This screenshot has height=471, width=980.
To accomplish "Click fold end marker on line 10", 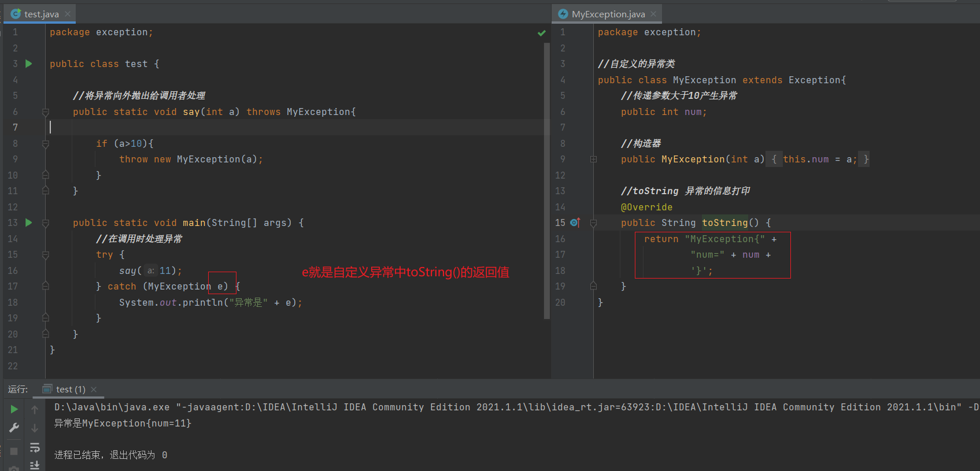I will pyautogui.click(x=46, y=175).
